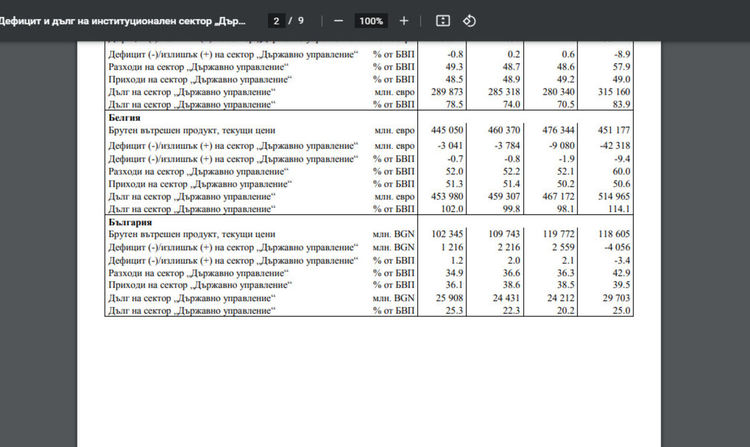Click the Белгия section heading
Screen dimensions: 750x447
[123, 117]
